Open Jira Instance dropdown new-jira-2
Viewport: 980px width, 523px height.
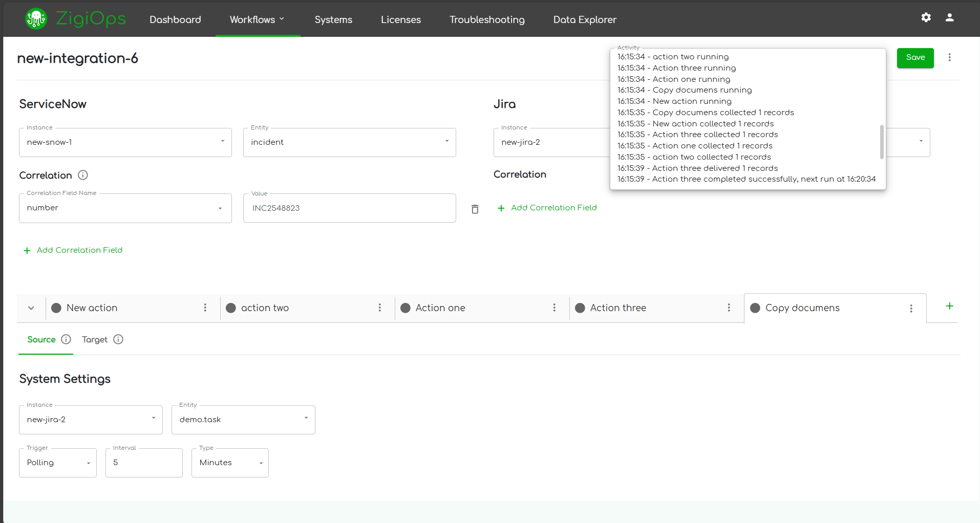click(552, 142)
